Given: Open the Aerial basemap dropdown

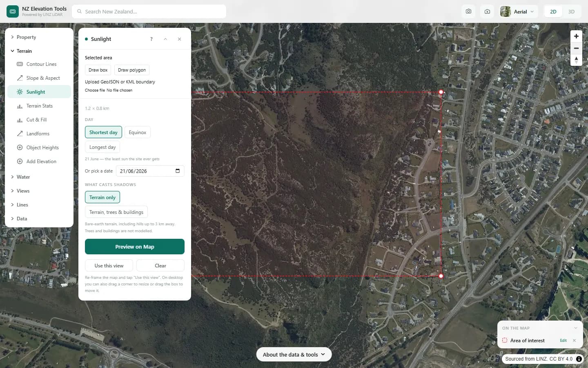Looking at the screenshot, I should click(519, 11).
